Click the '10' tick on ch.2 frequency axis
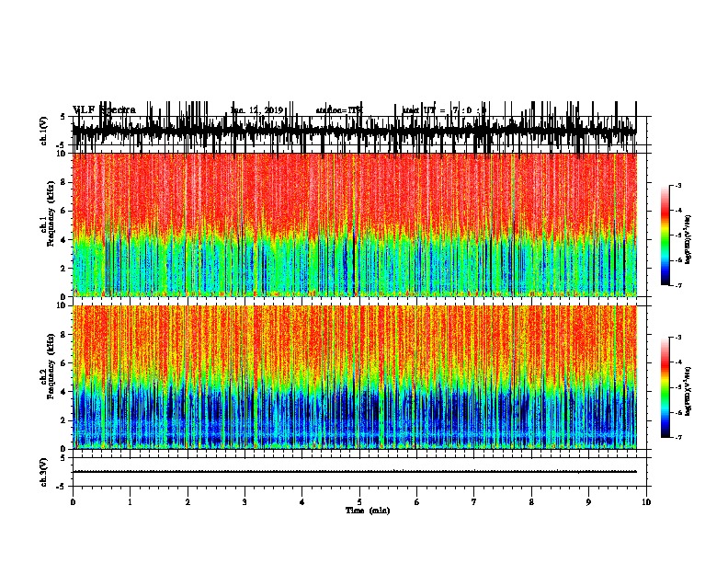This screenshot has height=563, width=728. 63,305
